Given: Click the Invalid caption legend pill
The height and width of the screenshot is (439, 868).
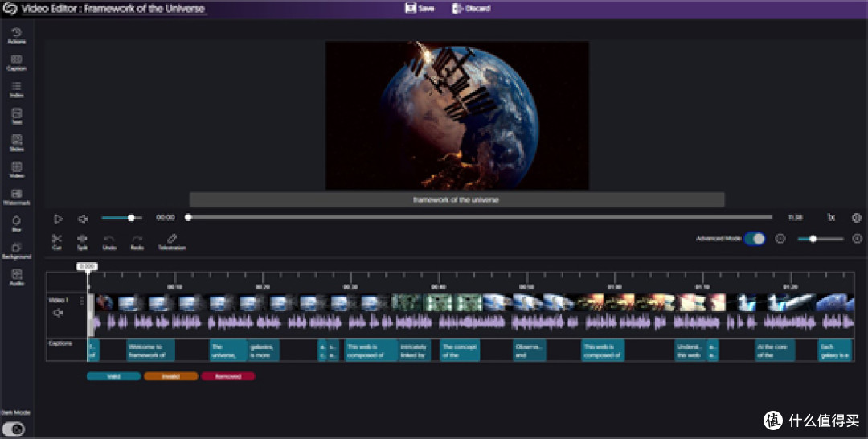Looking at the screenshot, I should pos(170,376).
